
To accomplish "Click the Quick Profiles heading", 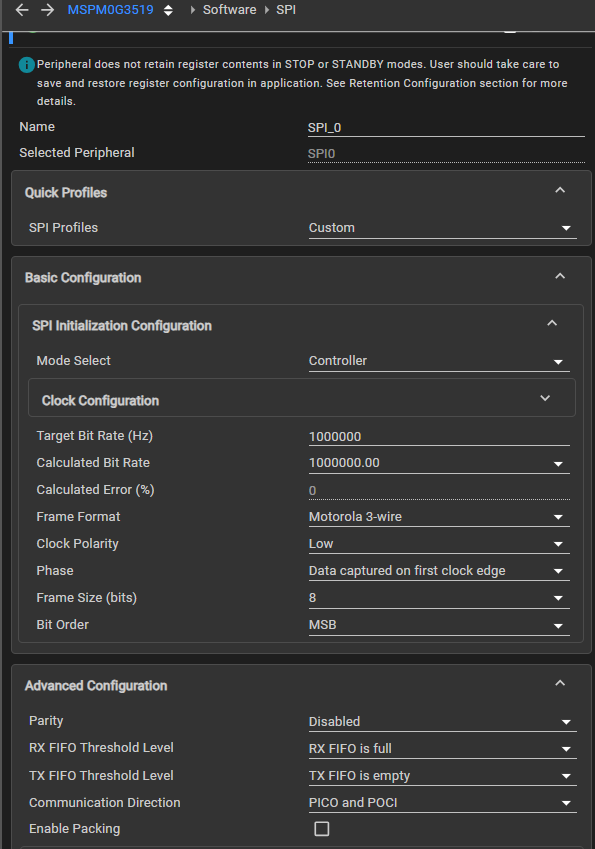I will (66, 193).
